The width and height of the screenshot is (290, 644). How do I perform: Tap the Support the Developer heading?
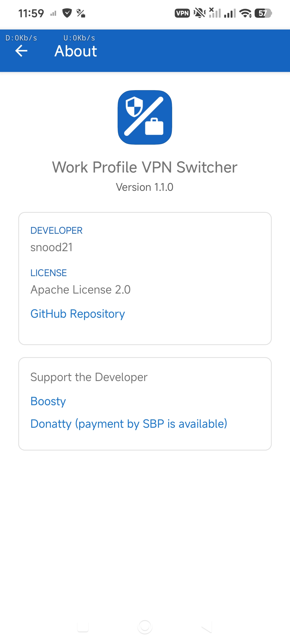point(89,377)
